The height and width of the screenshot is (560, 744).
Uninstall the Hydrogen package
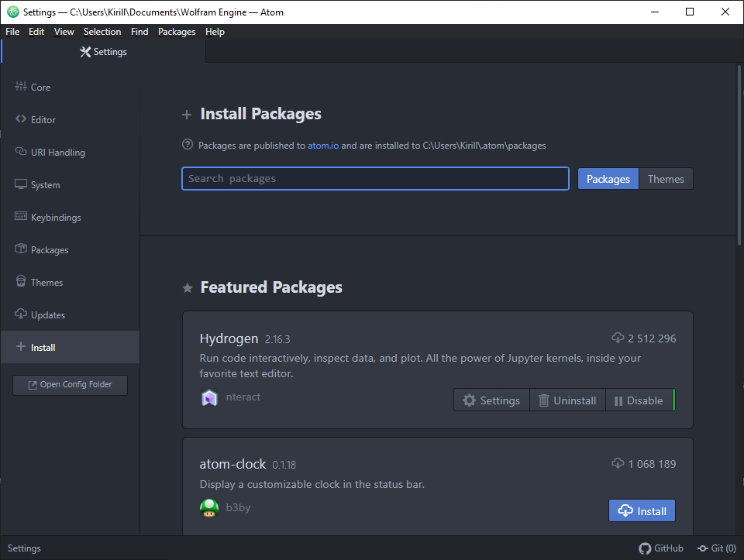567,400
